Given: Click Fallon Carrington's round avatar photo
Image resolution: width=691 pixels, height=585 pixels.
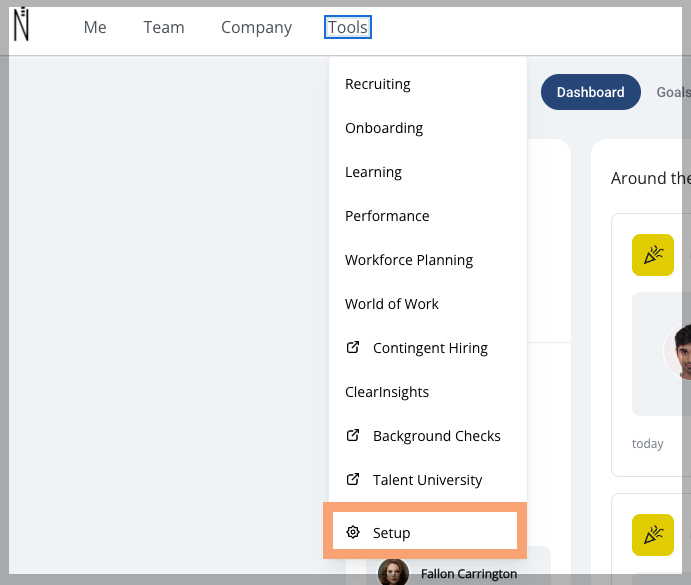Looking at the screenshot, I should pos(393,573).
